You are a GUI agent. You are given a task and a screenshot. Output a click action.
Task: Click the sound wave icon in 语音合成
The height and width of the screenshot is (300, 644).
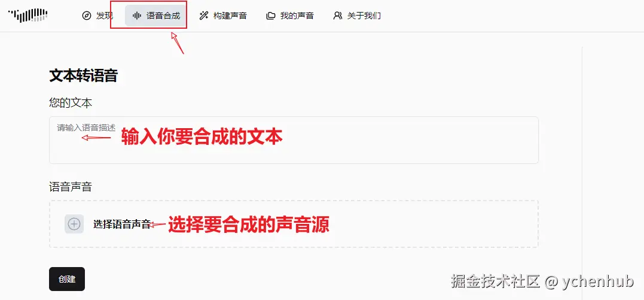click(x=137, y=16)
